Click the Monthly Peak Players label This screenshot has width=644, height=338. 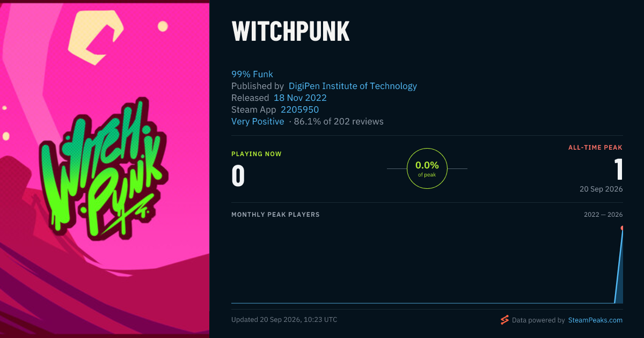click(x=275, y=215)
